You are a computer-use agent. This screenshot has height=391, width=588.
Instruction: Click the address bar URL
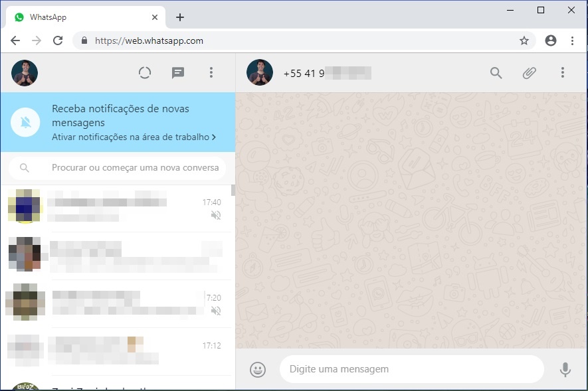(149, 40)
